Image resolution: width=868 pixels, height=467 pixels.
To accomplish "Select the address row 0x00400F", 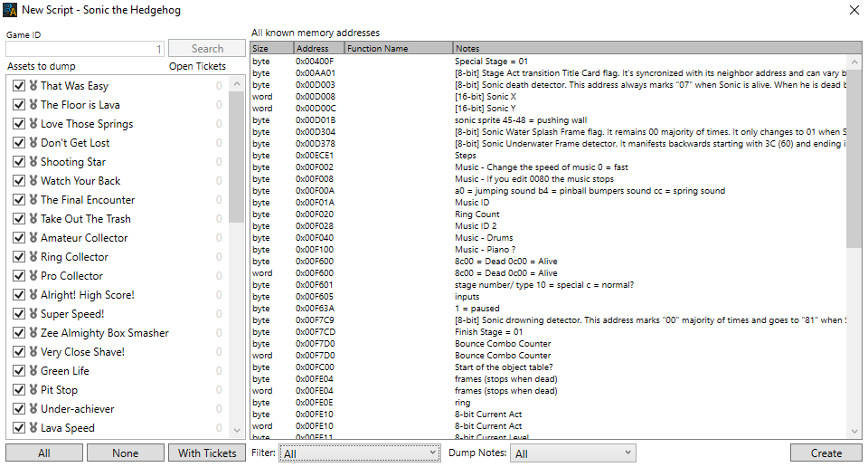I will (548, 62).
